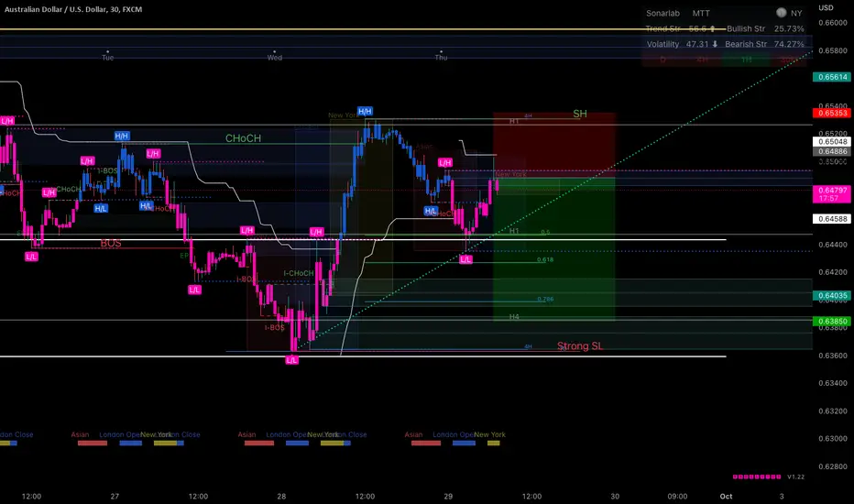This screenshot has height=504, width=854.
Task: Click the 25.73% bullish strength value
Action: tap(789, 28)
